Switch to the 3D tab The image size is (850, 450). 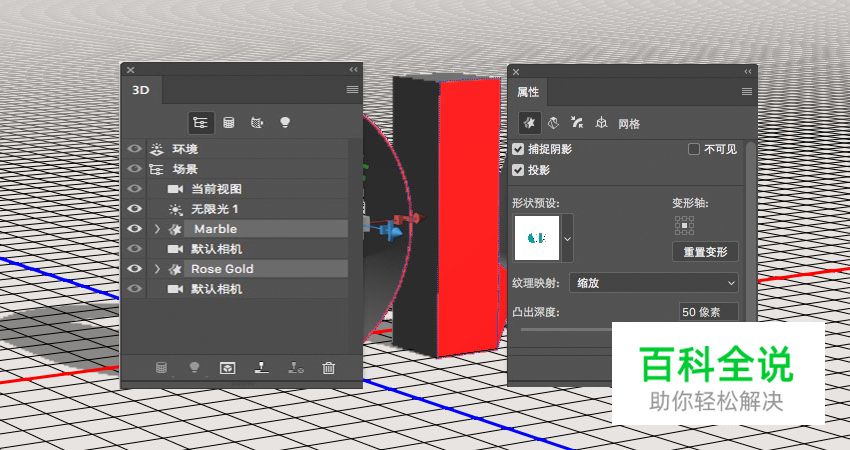pos(141,90)
